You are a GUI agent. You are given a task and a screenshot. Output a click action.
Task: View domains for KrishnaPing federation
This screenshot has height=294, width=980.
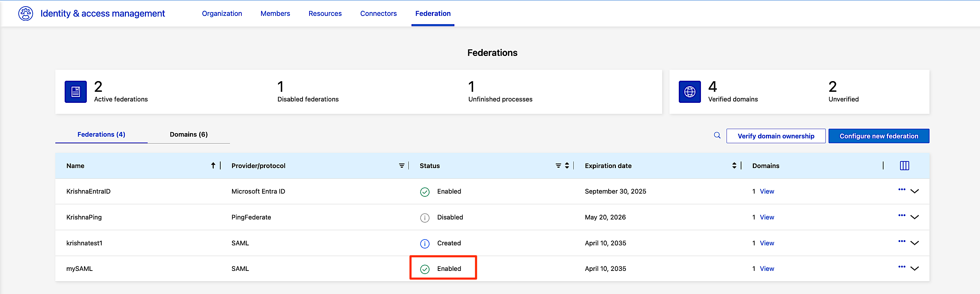pyautogui.click(x=767, y=217)
